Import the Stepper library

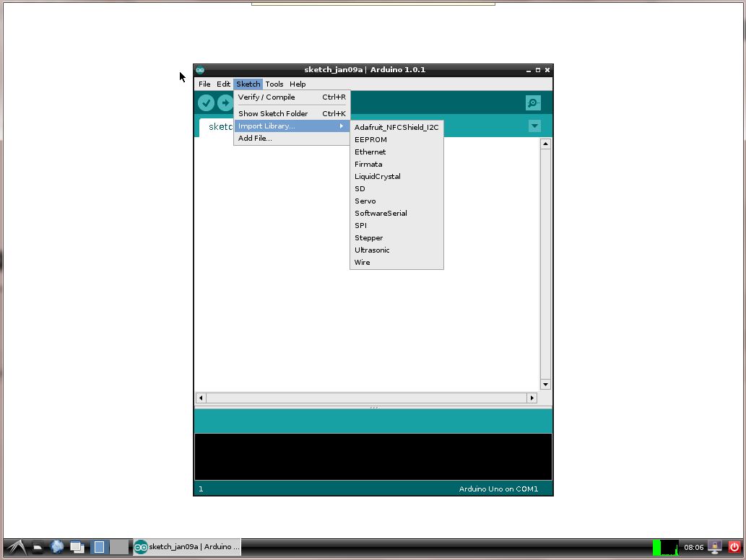(396, 238)
